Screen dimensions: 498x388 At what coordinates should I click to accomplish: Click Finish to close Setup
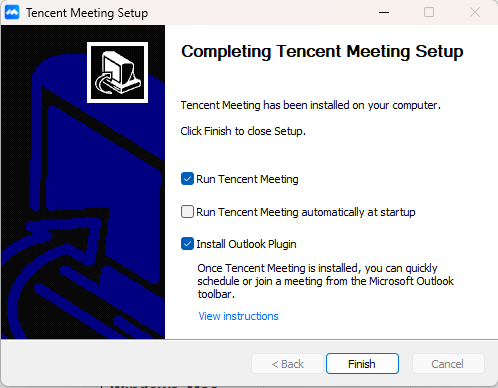point(362,364)
